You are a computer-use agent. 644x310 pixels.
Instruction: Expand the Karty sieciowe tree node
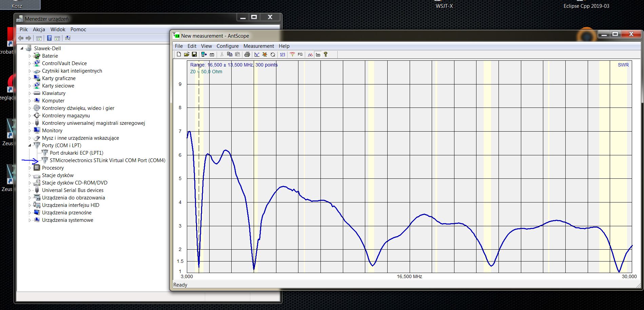30,86
